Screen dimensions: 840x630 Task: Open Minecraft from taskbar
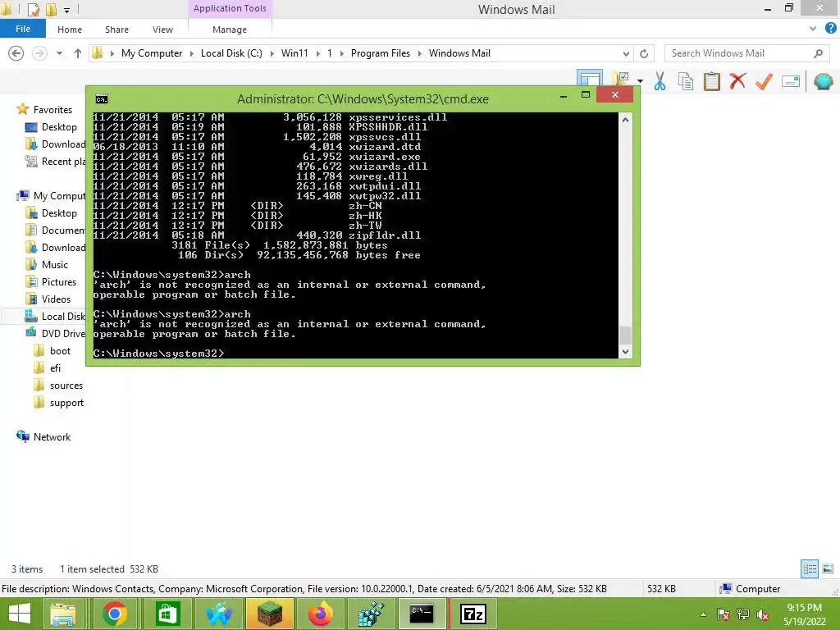tap(270, 614)
